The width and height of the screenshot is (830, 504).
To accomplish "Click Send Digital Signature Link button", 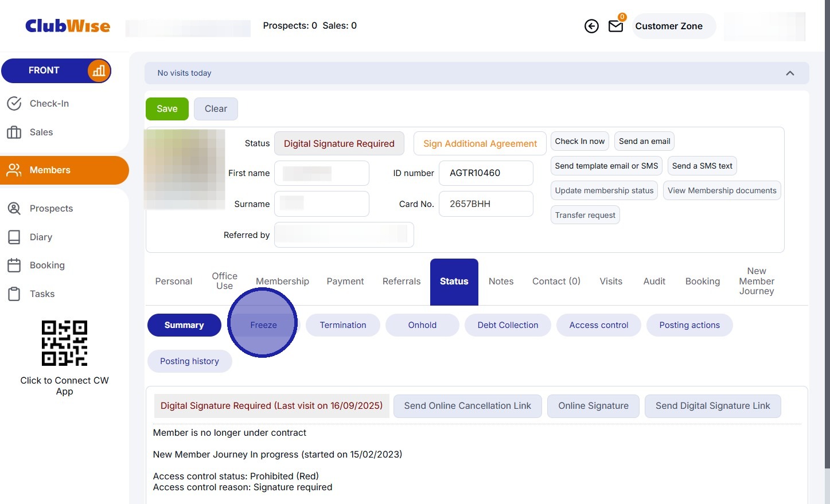I will 713,406.
